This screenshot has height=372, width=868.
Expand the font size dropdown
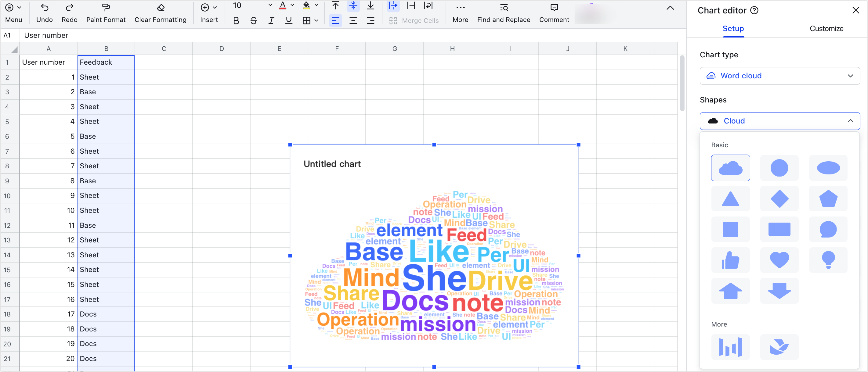click(x=270, y=5)
